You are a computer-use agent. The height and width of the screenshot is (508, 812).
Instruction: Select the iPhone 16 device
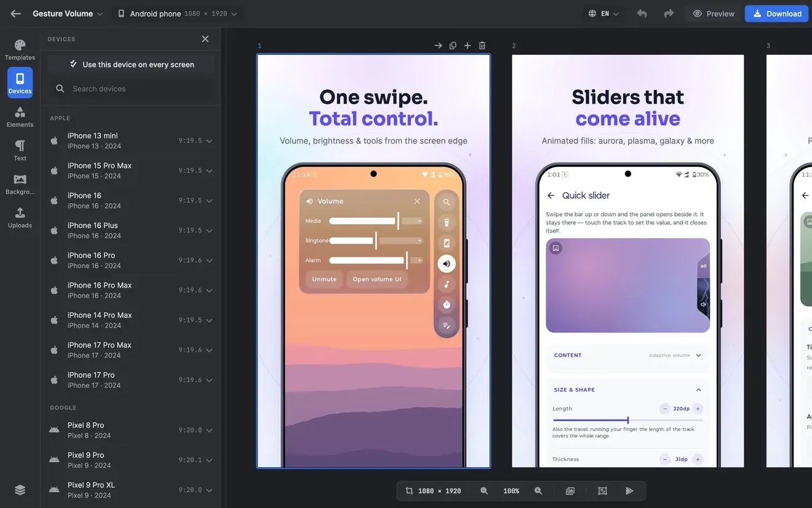(x=130, y=201)
